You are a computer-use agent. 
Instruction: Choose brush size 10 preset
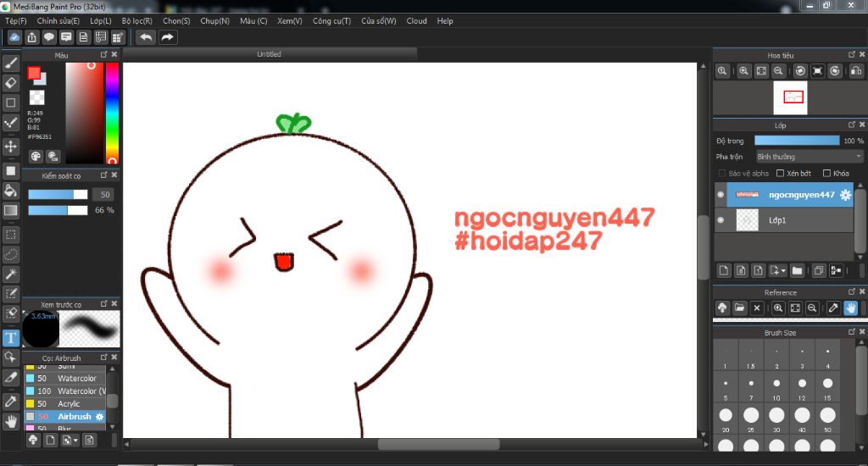click(776, 387)
